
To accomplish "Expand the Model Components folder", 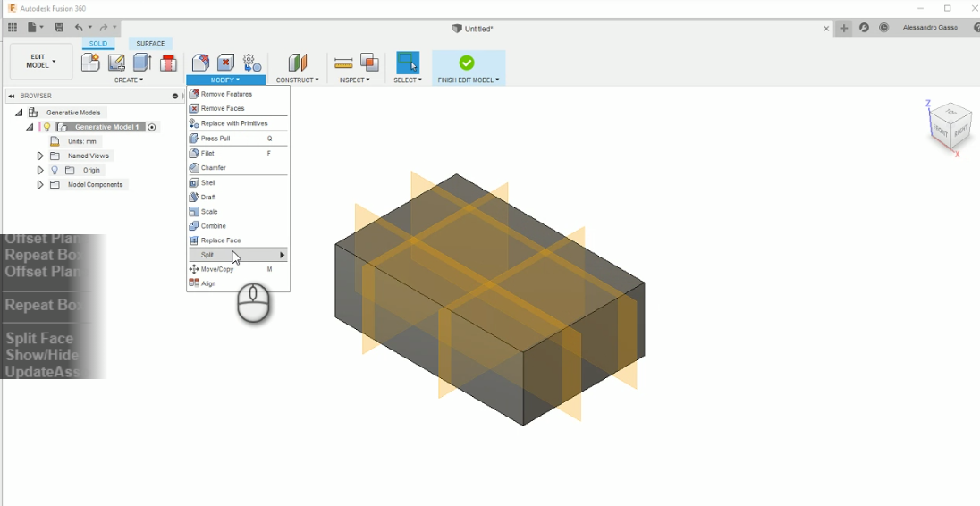I will pyautogui.click(x=40, y=184).
